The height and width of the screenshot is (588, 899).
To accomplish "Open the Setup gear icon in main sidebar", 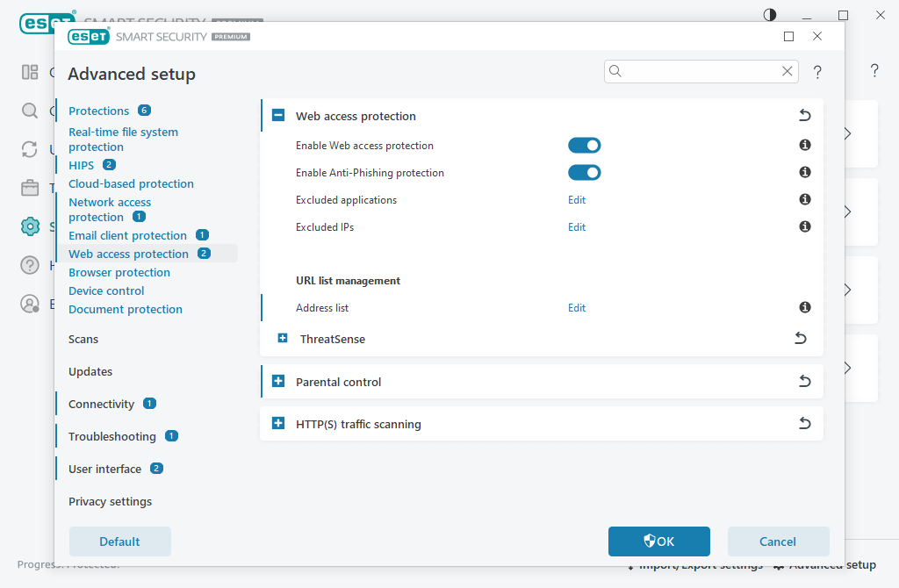I will [x=30, y=226].
